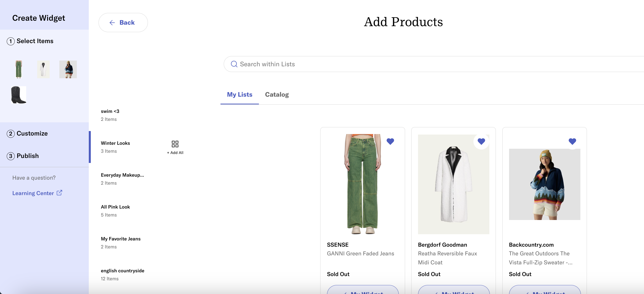Click the + Add All label
644x294 pixels.
coord(175,153)
